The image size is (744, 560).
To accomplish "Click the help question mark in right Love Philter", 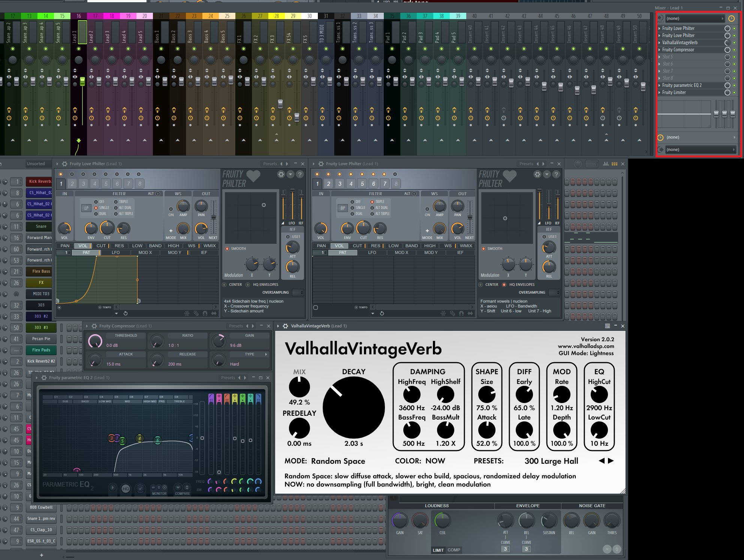I will pyautogui.click(x=556, y=174).
